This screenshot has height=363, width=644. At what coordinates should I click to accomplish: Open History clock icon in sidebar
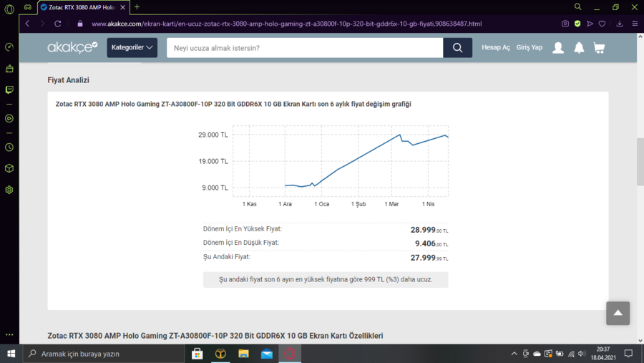(x=9, y=147)
